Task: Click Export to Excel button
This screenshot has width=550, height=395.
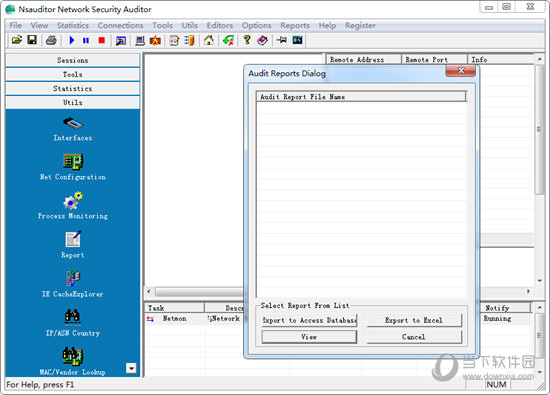Action: click(x=414, y=320)
